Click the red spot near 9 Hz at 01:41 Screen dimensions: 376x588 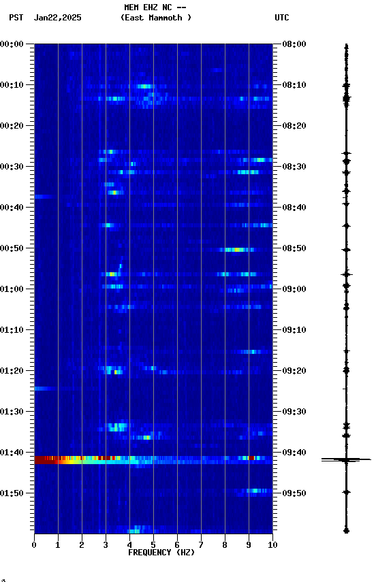point(251,458)
